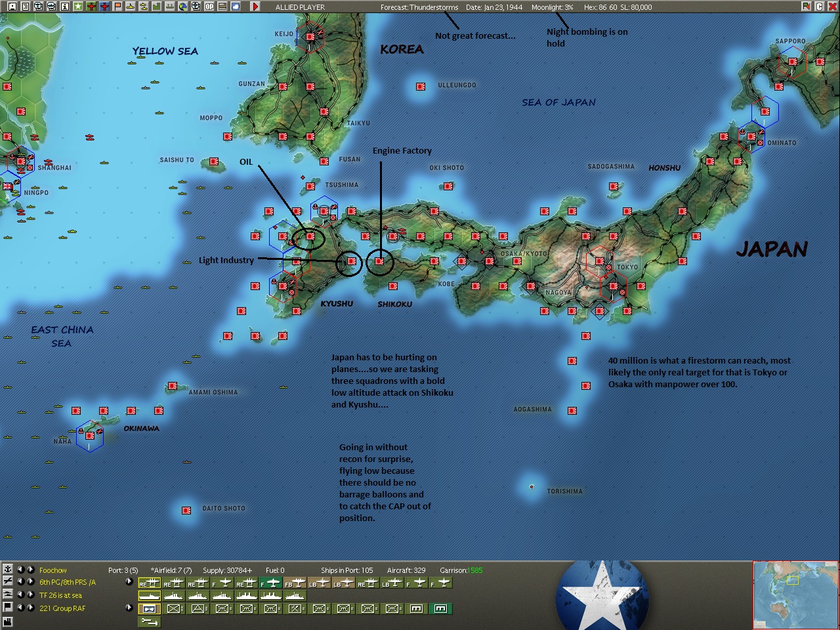The image size is (840, 630).
Task: Select the Aogashima base marker
Action: coord(572,411)
